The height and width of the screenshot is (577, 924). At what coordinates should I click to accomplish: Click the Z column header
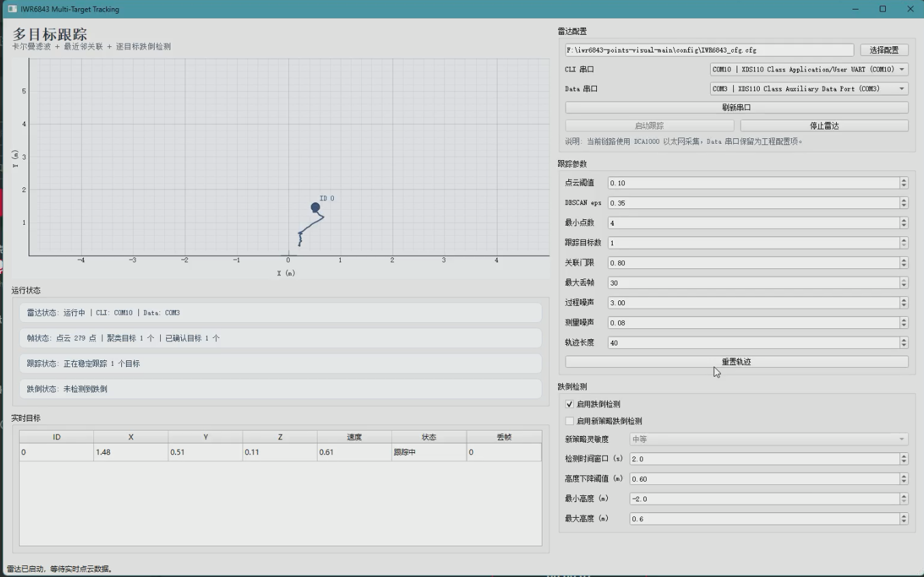(280, 437)
